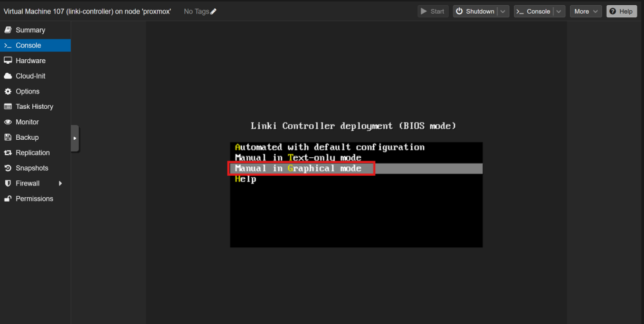Click the Linki Controller deployment title
The width and height of the screenshot is (644, 324).
(353, 126)
